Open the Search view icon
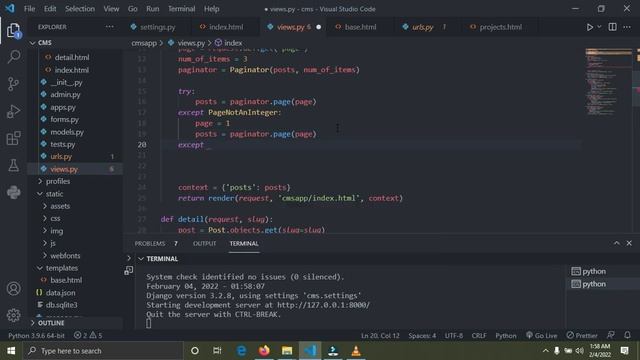Screen dimensions: 640x360 tap(13, 57)
